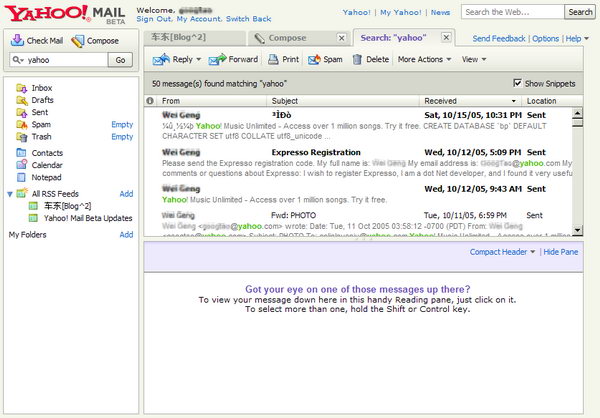The image size is (600, 418).
Task: Mark message as Spam via toolbar icon
Action: [x=314, y=59]
